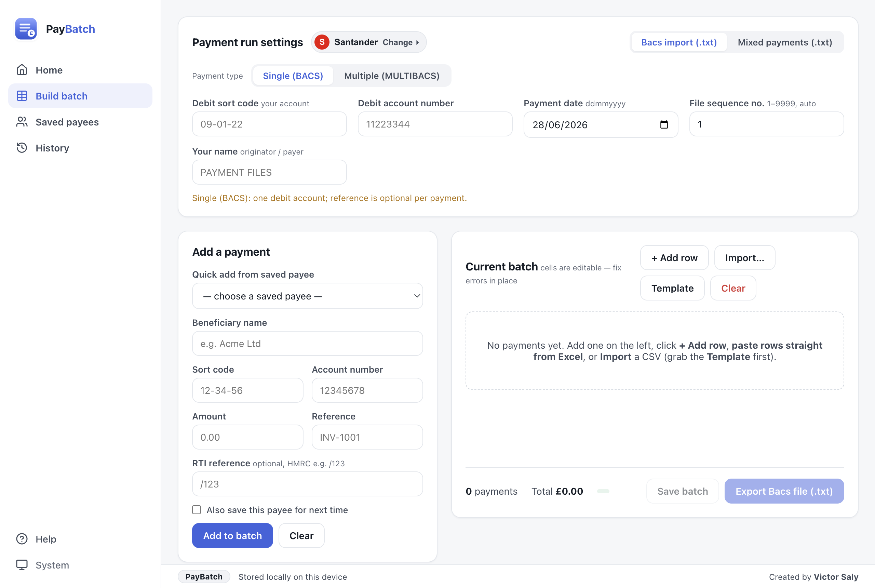Screen dimensions: 875x588
Task: Click the RTI reference field
Action: 307,484
